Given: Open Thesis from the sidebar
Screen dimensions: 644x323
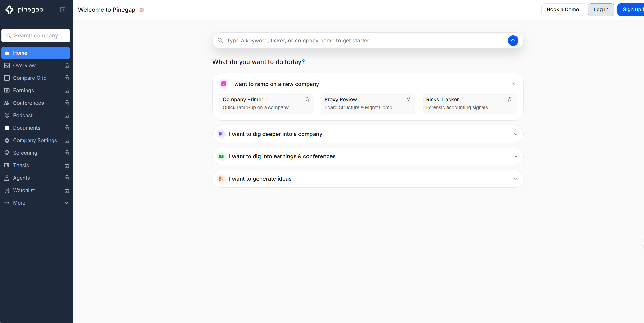Looking at the screenshot, I should point(35,166).
